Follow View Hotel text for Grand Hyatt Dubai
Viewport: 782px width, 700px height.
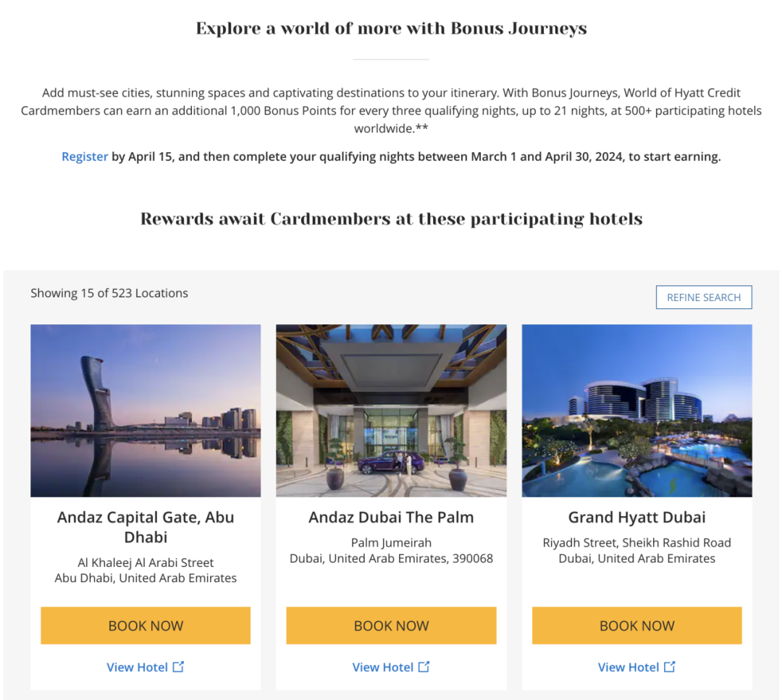point(628,667)
